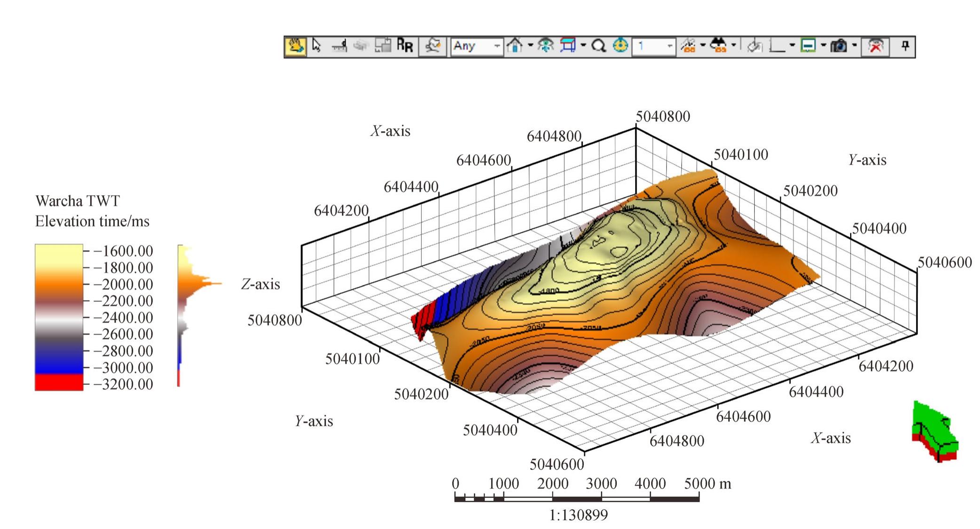Activate the measure distance ruler tool
This screenshot has width=980, height=529.
point(338,46)
